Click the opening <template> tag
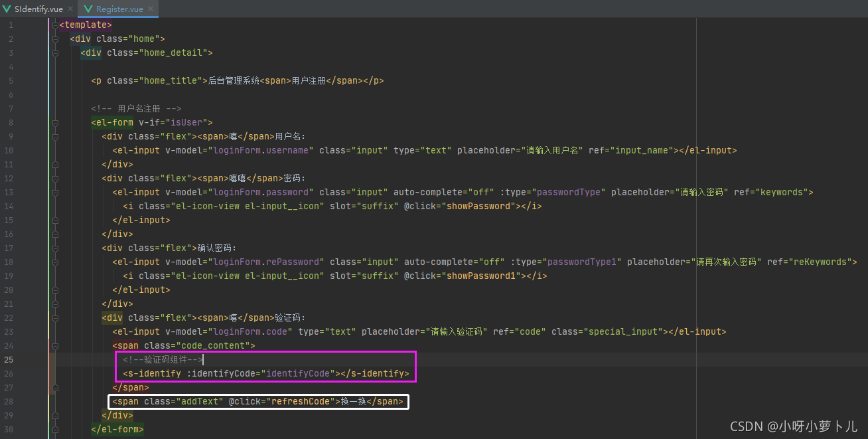 point(86,25)
